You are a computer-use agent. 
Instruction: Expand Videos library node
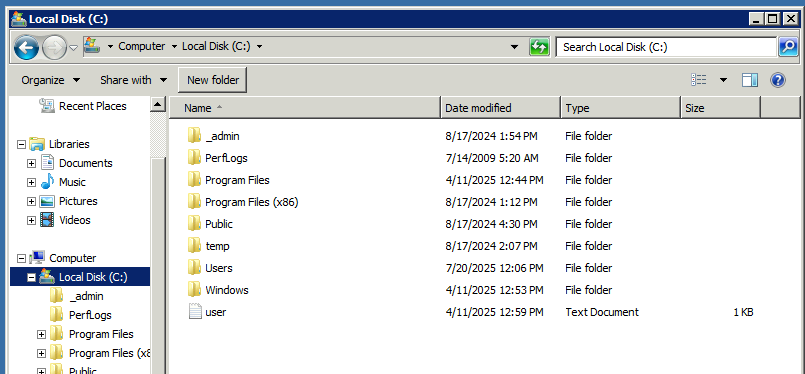point(31,220)
